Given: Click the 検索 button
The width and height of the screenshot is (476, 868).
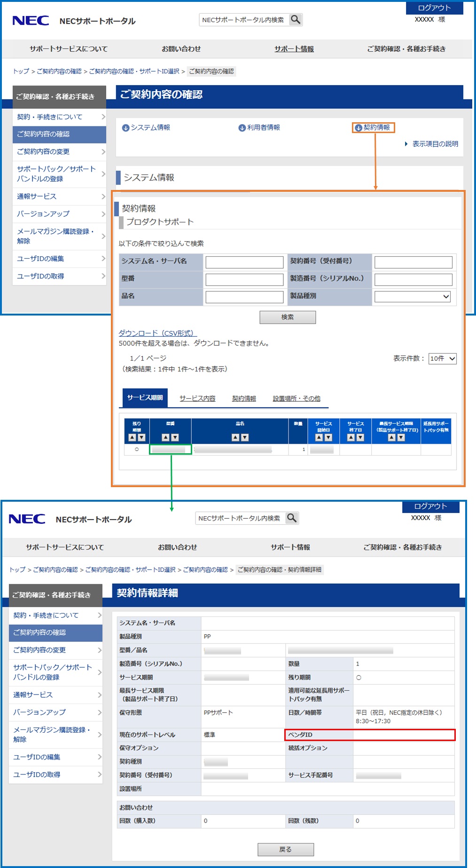Looking at the screenshot, I should pyautogui.click(x=288, y=317).
